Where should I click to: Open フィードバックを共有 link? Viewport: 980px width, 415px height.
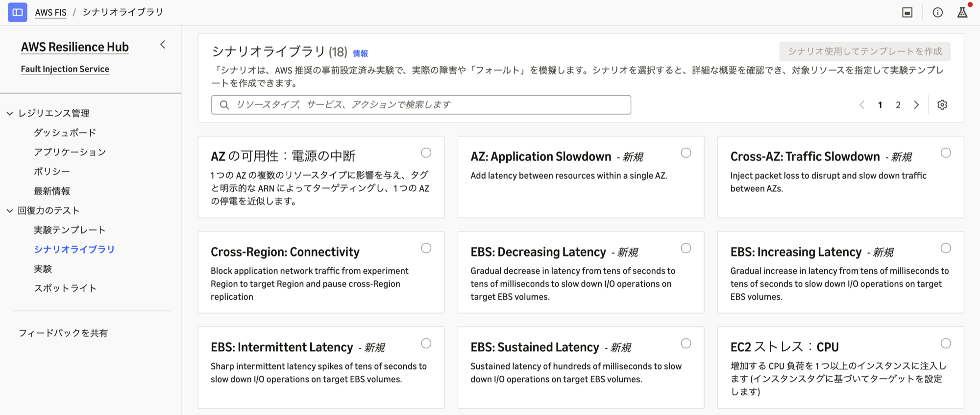point(63,333)
